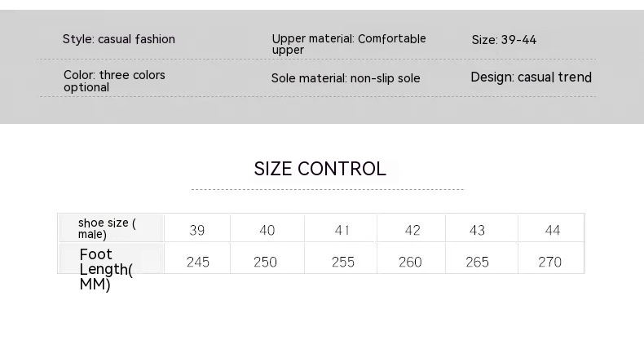Click the "Upper material: Comfortable upper" text

[x=349, y=43]
